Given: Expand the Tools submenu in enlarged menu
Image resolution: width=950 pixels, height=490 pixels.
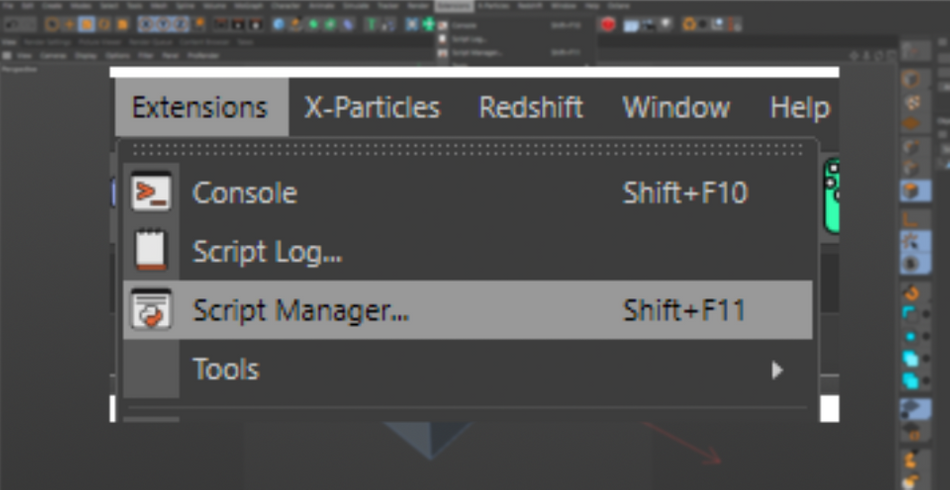Looking at the screenshot, I should 467,369.
